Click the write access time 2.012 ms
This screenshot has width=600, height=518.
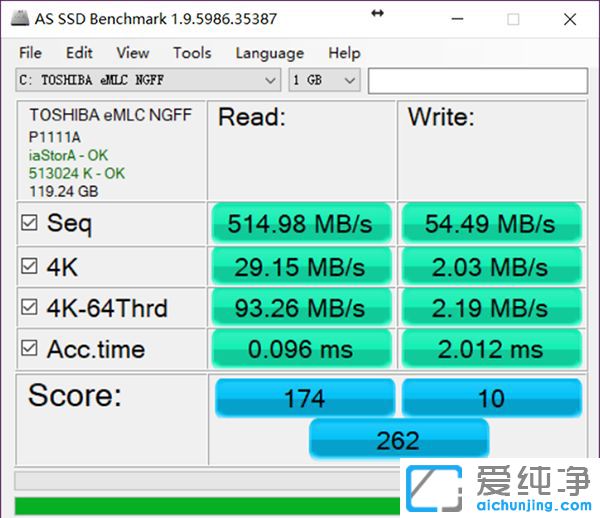click(x=491, y=349)
